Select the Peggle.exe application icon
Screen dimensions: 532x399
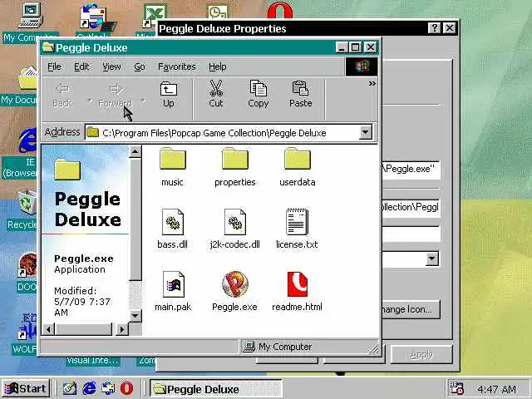(x=234, y=283)
